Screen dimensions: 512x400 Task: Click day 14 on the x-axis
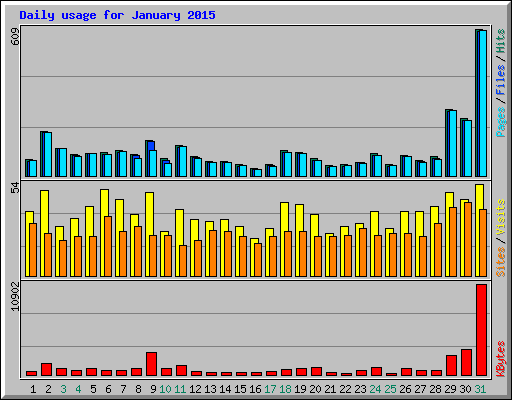tap(225, 389)
